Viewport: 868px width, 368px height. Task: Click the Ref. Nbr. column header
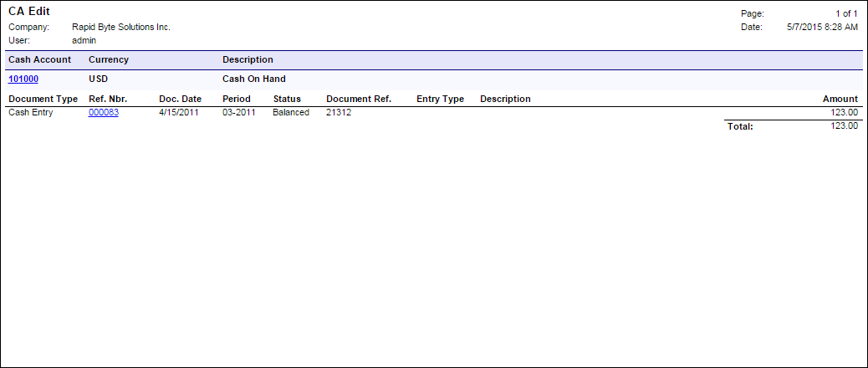(108, 100)
